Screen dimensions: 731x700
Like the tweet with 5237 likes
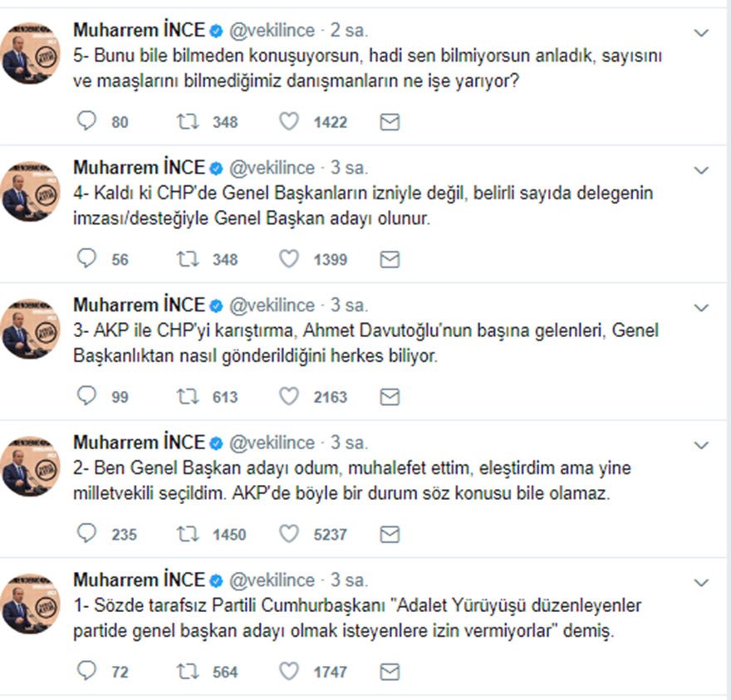288,533
